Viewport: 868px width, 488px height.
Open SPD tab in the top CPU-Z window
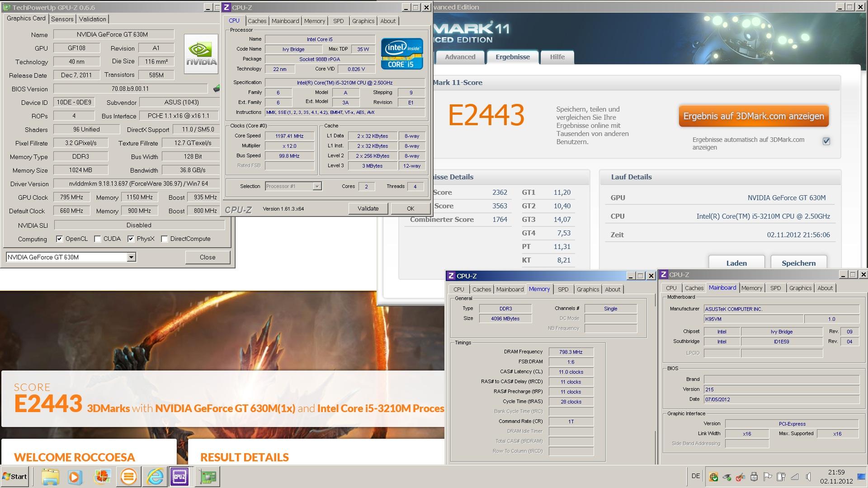338,21
